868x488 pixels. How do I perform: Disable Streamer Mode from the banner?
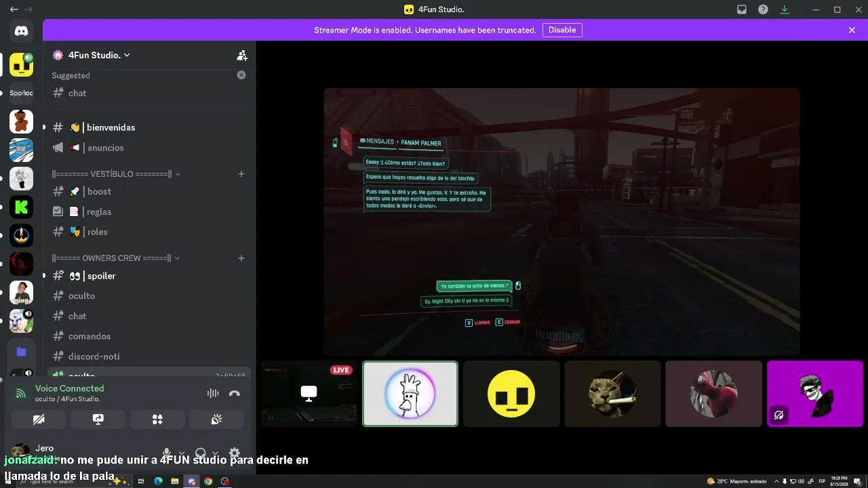point(562,30)
